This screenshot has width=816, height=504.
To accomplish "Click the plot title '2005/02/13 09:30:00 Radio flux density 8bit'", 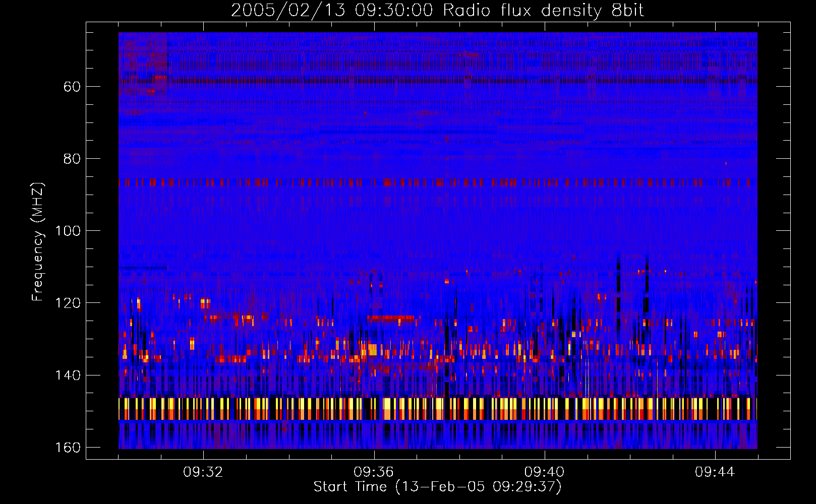I will 437,11.
